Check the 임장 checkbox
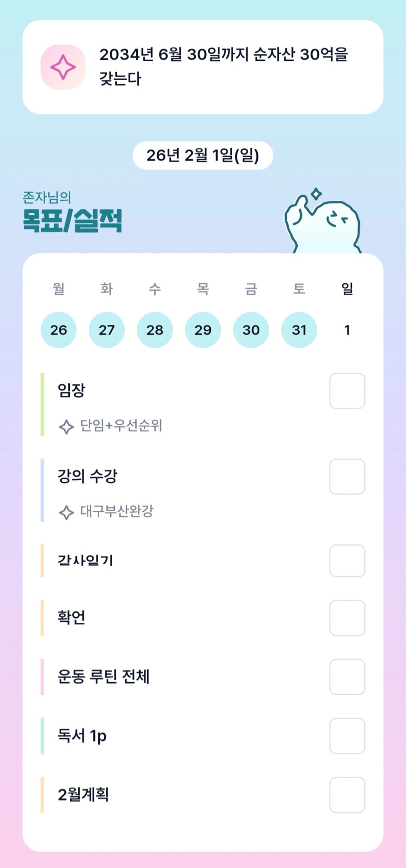Screen dimensions: 406x868 tap(347, 391)
